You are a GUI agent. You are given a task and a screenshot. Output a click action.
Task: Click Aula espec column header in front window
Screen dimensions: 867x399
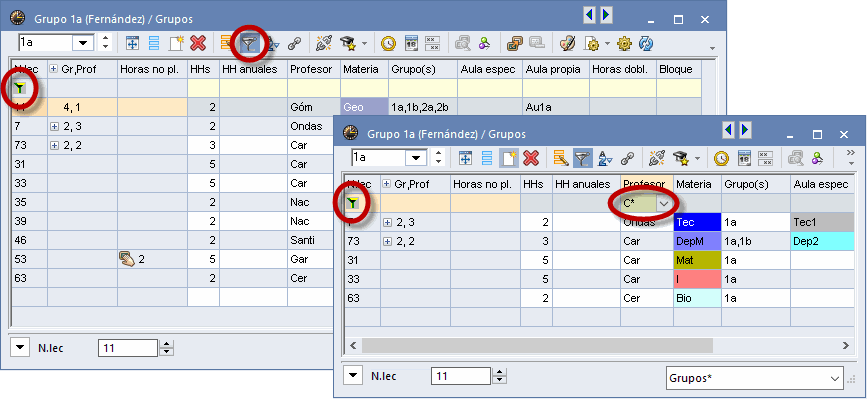(x=821, y=184)
